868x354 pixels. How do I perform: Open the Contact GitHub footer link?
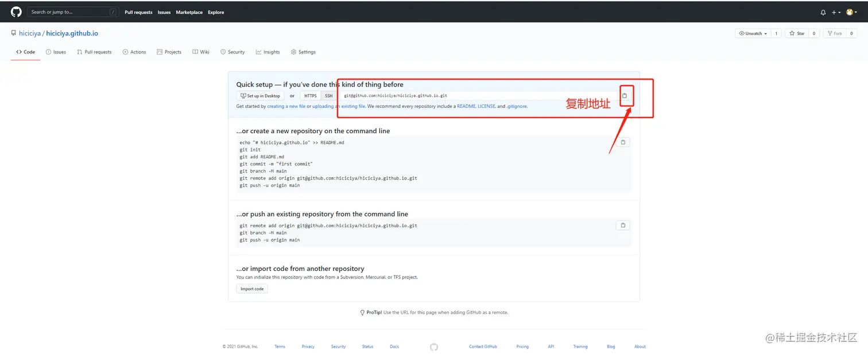click(483, 347)
